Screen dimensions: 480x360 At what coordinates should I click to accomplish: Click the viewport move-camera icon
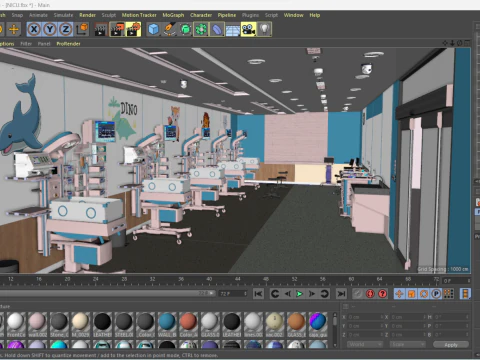(445, 43)
